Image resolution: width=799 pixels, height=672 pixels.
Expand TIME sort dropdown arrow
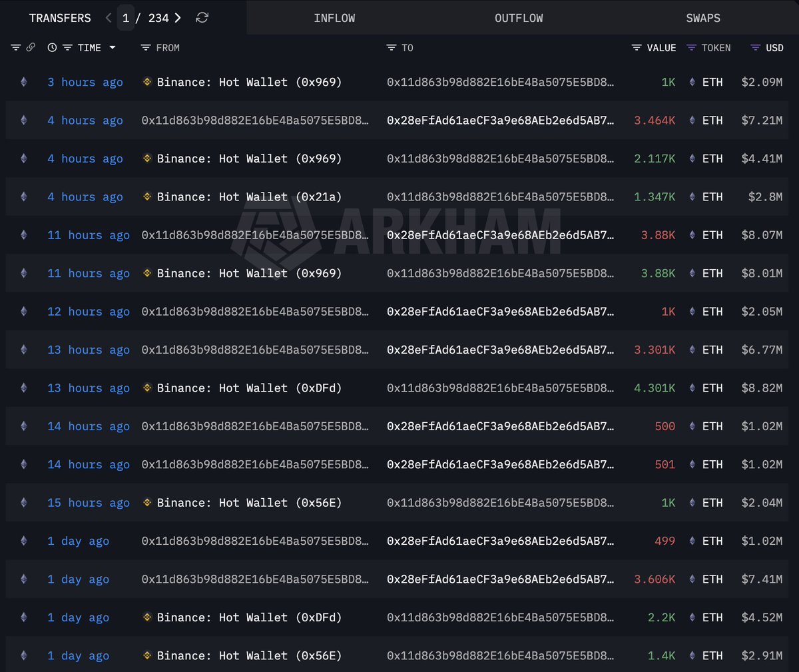pyautogui.click(x=113, y=48)
